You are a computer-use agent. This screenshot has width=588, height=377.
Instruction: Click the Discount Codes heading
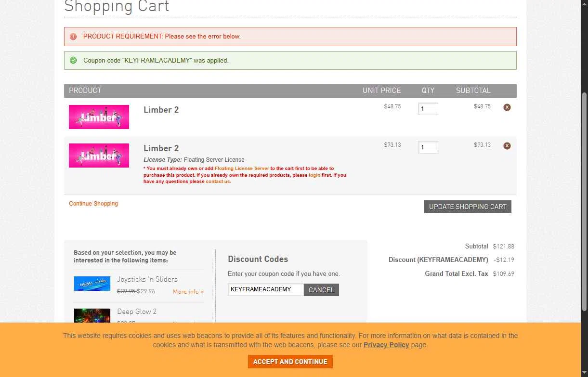[x=258, y=259]
